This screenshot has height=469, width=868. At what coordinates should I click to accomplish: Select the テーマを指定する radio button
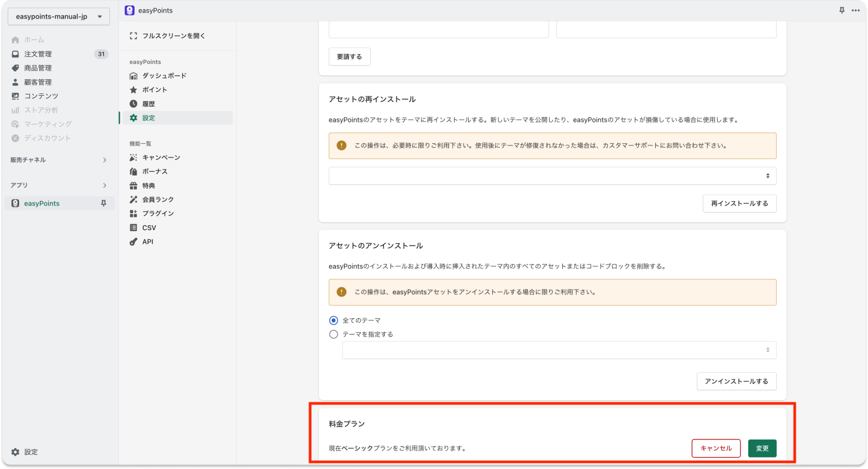[x=333, y=334]
